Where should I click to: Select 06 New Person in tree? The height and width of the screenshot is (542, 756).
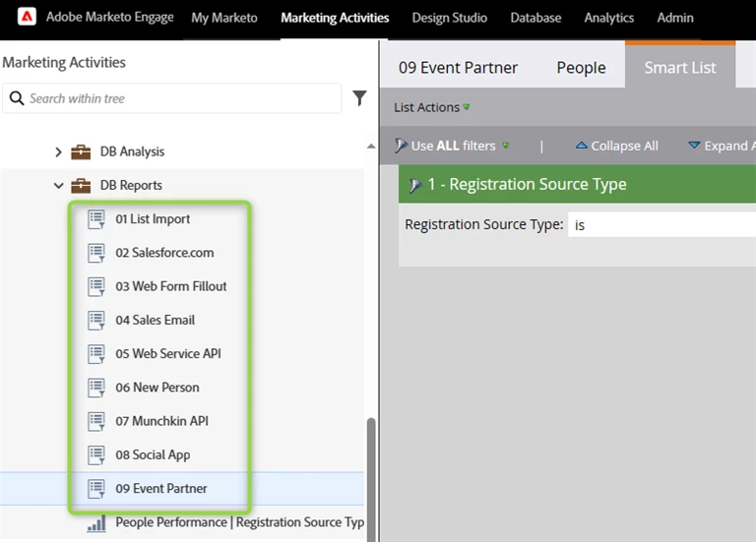[157, 388]
